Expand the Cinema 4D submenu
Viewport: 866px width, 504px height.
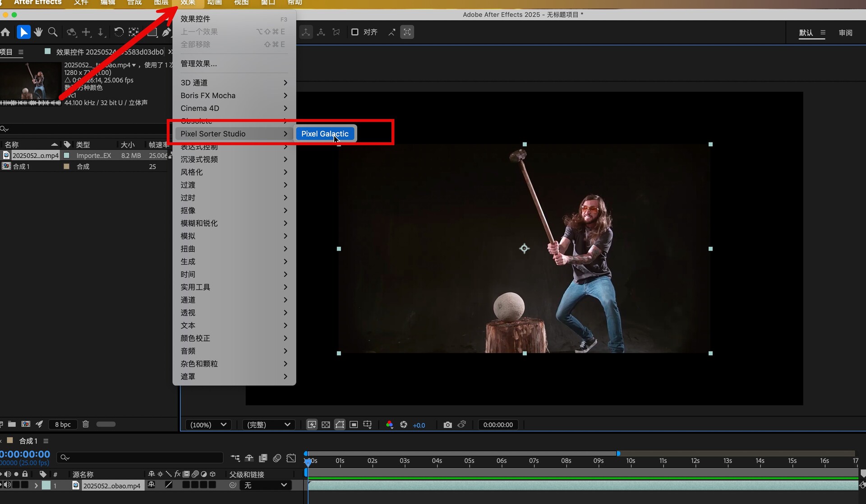234,108
